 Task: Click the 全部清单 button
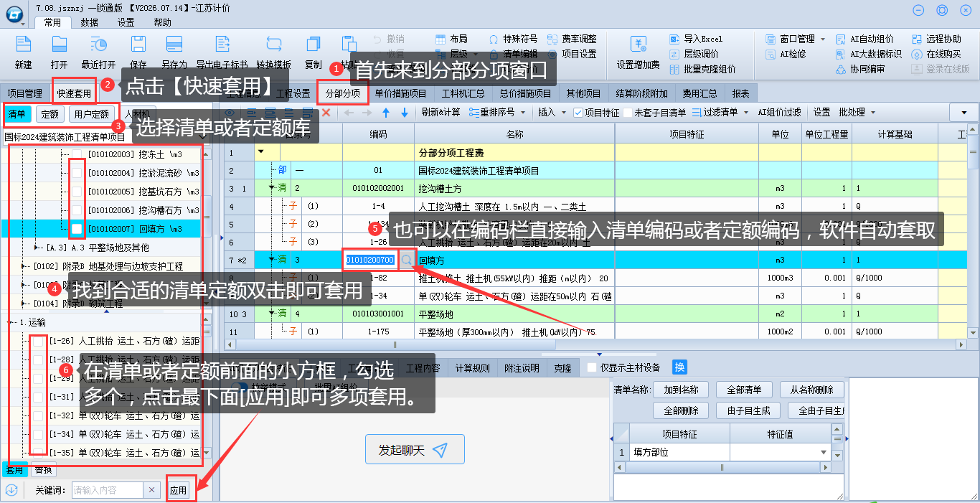tap(744, 390)
